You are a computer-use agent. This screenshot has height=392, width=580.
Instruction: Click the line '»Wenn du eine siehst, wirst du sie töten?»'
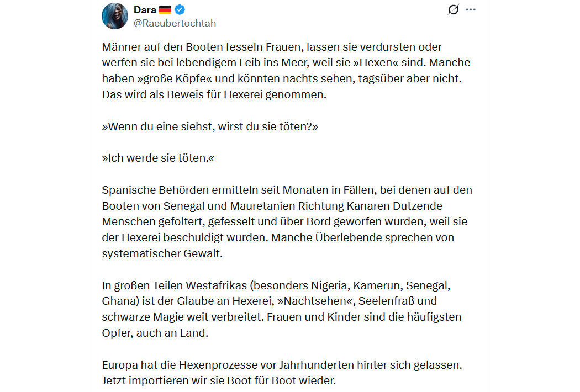pyautogui.click(x=210, y=126)
